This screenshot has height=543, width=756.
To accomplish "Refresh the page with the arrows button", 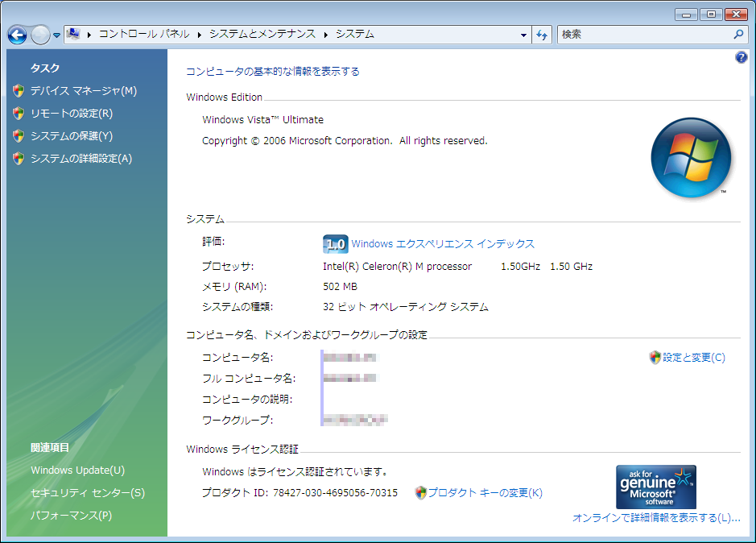I will coord(542,35).
